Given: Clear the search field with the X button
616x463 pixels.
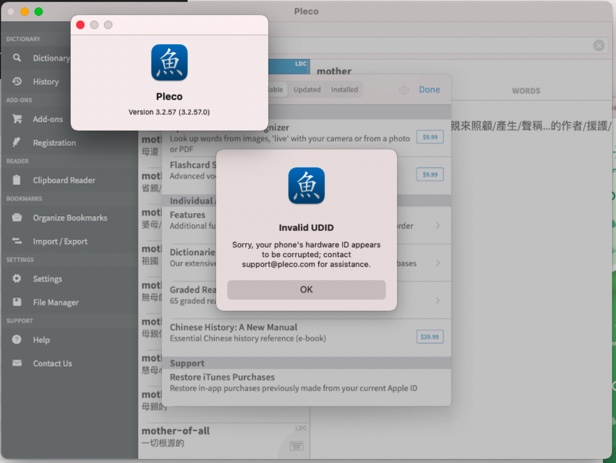Looking at the screenshot, I should pos(599,46).
